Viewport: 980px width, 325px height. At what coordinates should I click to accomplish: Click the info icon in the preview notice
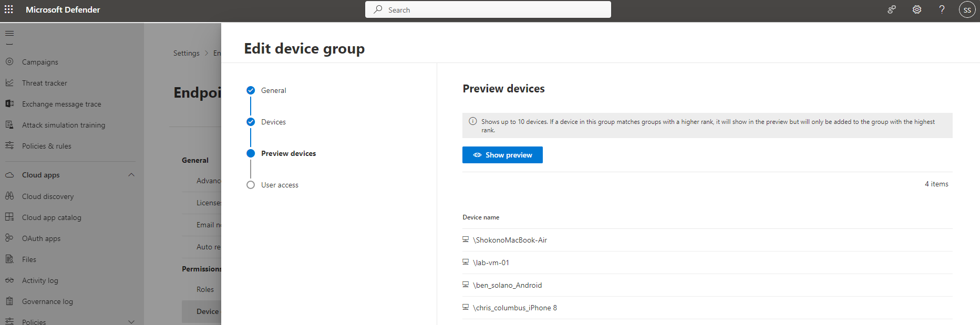point(472,121)
